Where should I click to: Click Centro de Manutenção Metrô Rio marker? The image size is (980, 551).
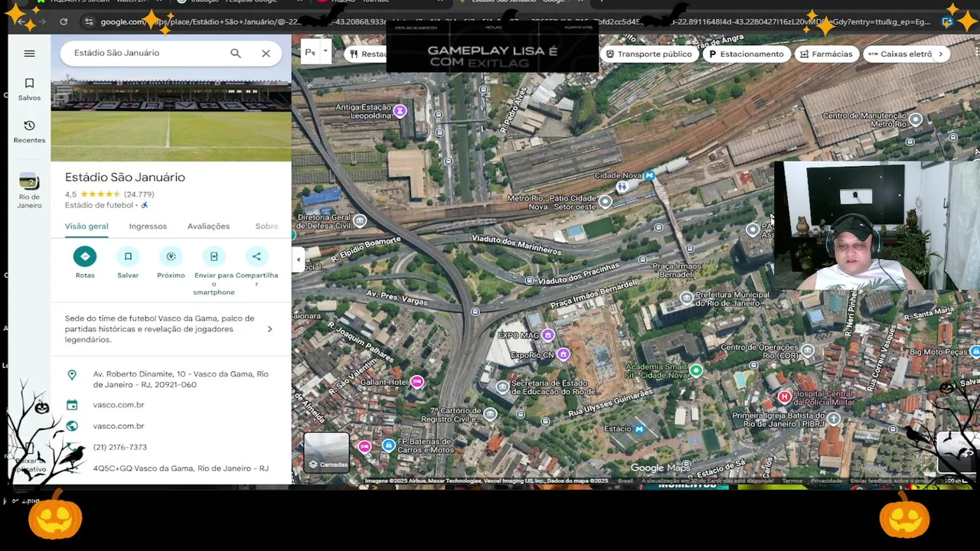click(x=916, y=119)
